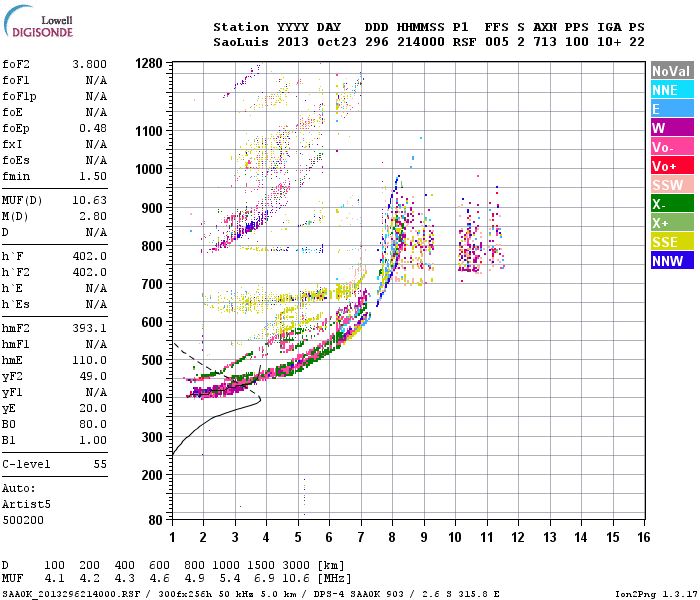This screenshot has height=600, width=700.
Task: Click the Ion2Png 1.3.17 version text
Action: [x=656, y=594]
